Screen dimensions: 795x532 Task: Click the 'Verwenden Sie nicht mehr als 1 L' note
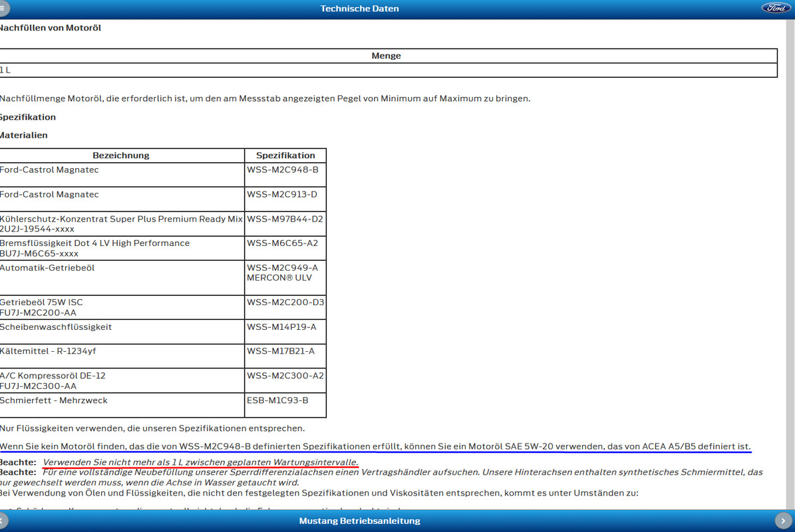click(x=201, y=462)
